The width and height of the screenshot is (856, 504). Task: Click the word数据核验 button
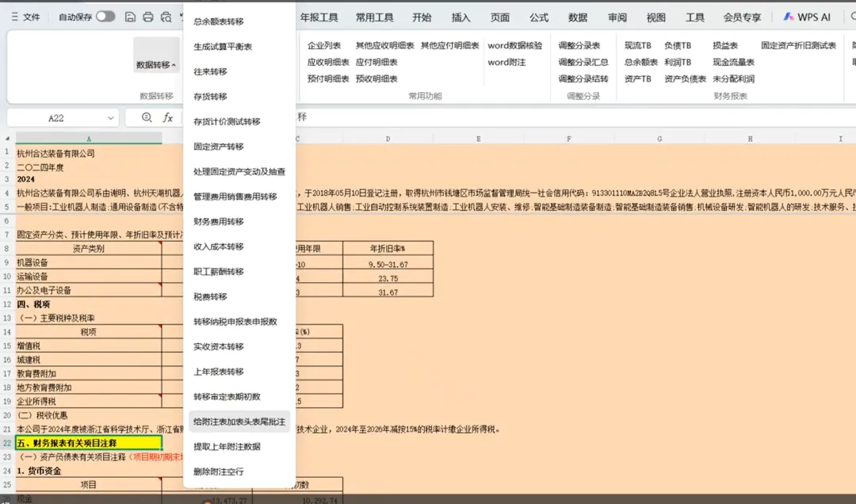tap(515, 45)
